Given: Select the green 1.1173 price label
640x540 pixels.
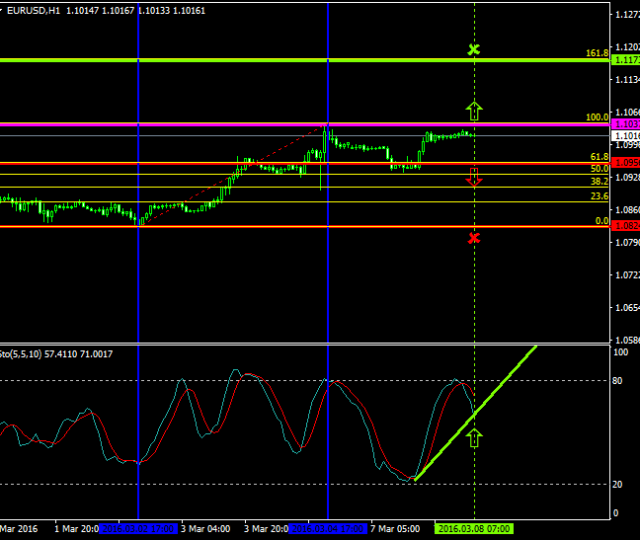Looking at the screenshot, I should point(626,61).
